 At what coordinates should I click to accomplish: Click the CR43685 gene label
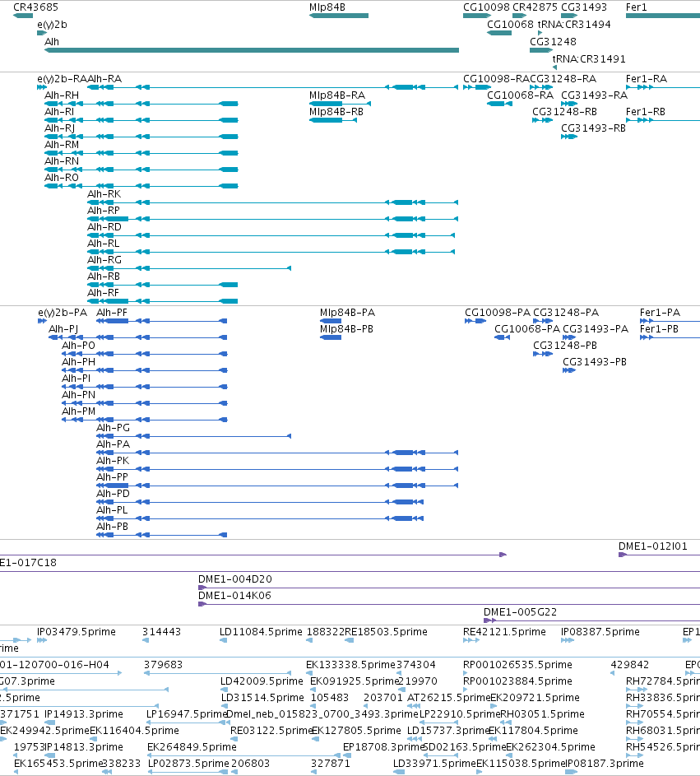pyautogui.click(x=35, y=7)
